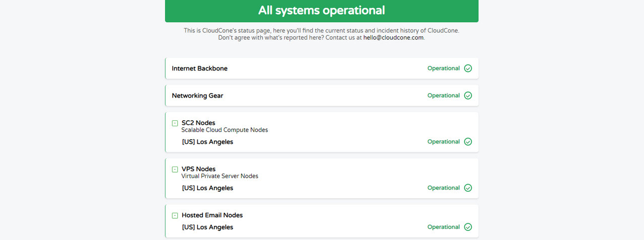Click the All systems operational banner
The image size is (644, 240).
tap(322, 11)
